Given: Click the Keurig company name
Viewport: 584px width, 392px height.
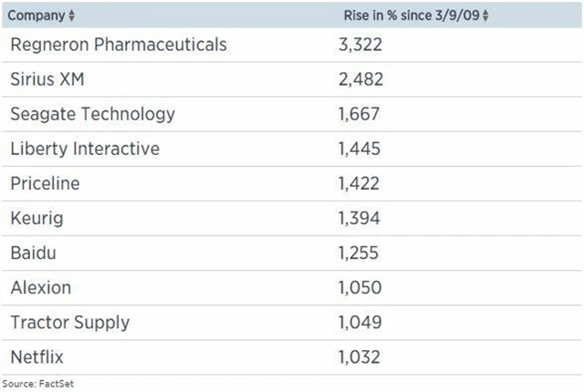Looking at the screenshot, I should [x=36, y=218].
